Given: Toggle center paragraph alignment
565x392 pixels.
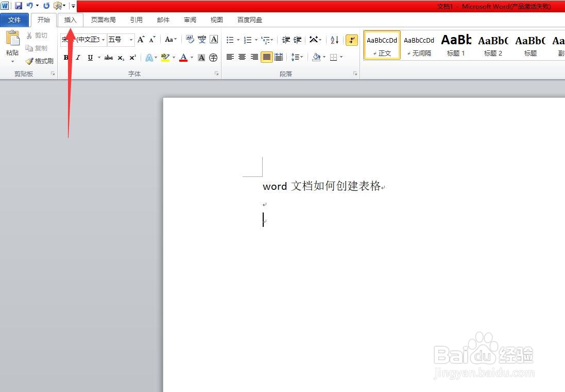Looking at the screenshot, I should [x=242, y=57].
